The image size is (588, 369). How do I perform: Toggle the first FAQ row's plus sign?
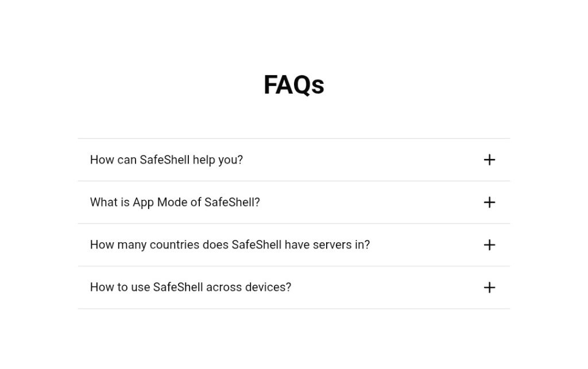(x=489, y=160)
